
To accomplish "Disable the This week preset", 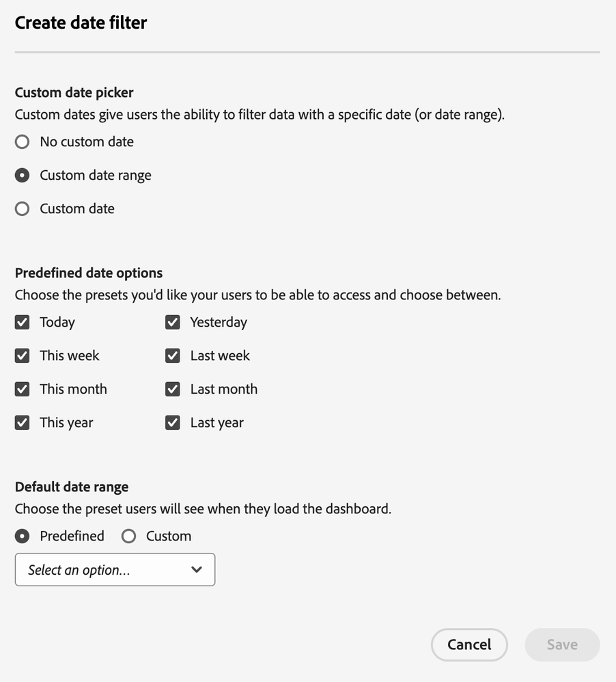I will 23,356.
